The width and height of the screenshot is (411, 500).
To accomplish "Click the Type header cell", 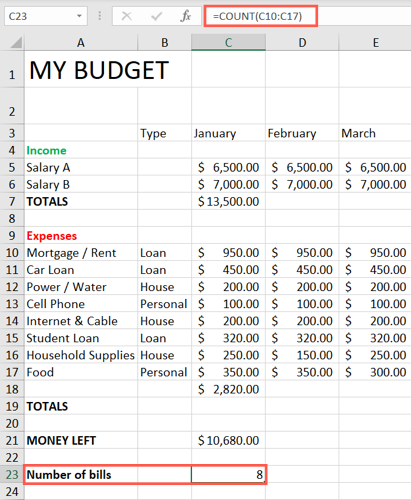I will [x=165, y=133].
